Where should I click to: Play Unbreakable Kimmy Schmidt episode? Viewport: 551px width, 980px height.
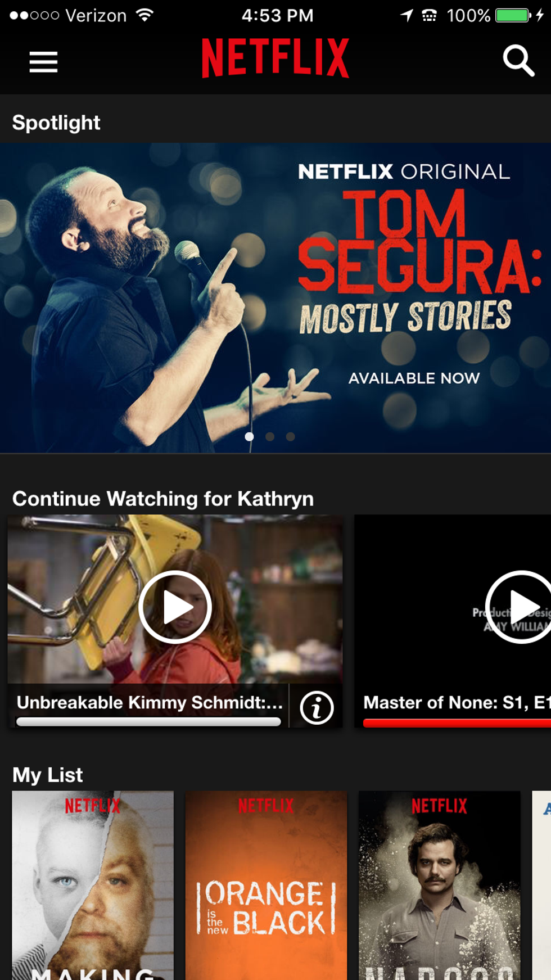[175, 607]
